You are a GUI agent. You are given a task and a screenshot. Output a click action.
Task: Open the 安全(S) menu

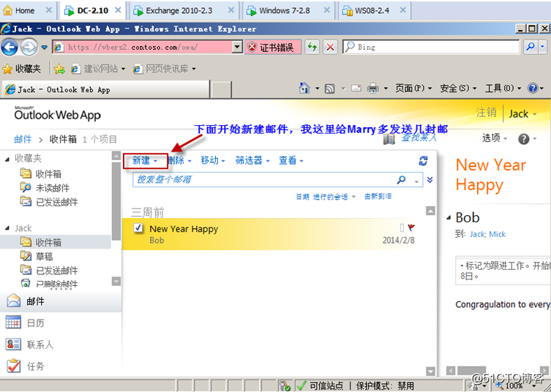(458, 88)
